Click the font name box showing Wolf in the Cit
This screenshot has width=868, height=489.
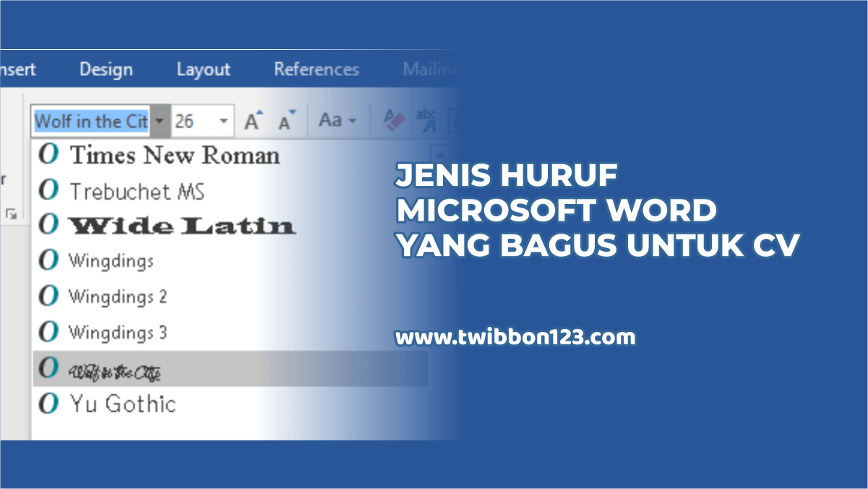[x=91, y=121]
